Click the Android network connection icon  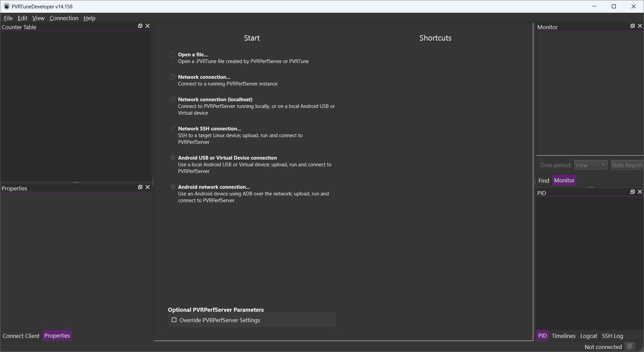pyautogui.click(x=173, y=187)
